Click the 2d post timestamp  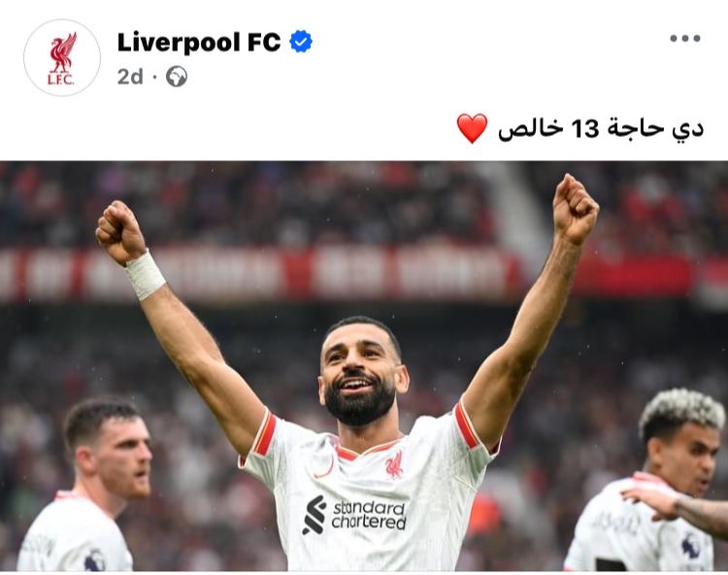pos(130,77)
